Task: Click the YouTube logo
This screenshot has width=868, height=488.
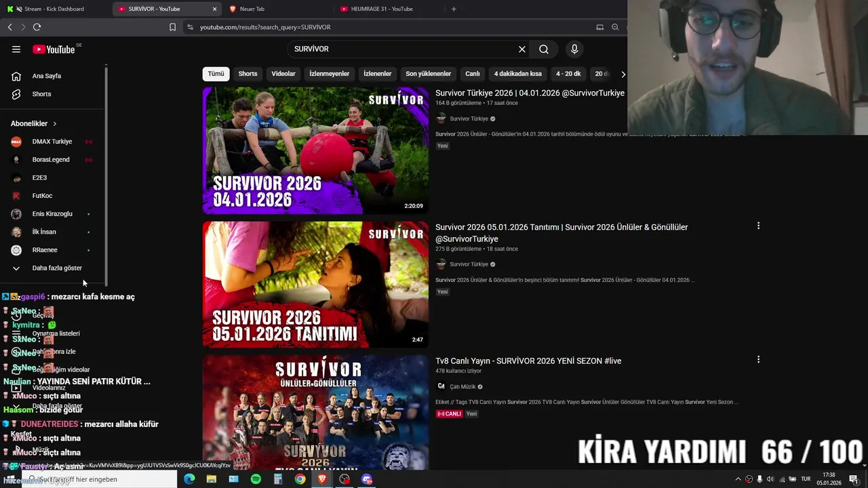Action: 54,49
